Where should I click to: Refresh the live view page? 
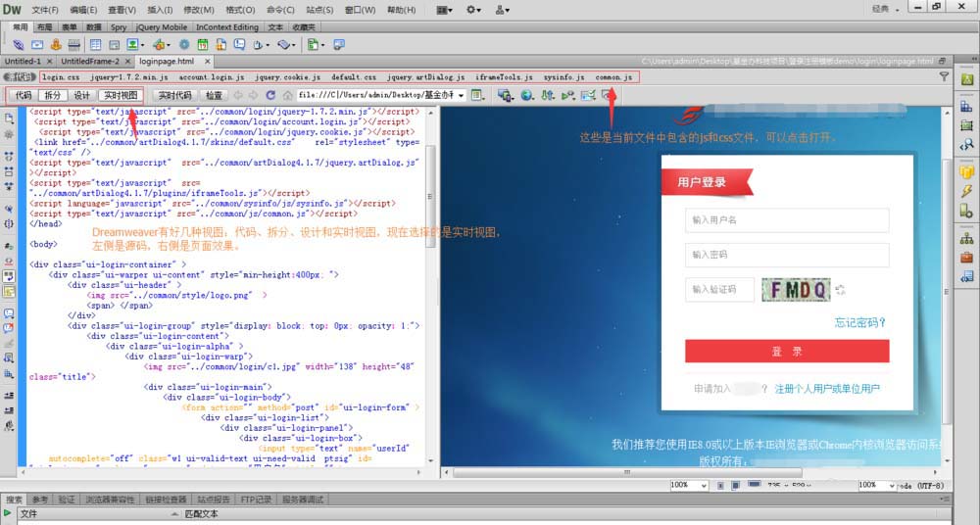tap(270, 95)
